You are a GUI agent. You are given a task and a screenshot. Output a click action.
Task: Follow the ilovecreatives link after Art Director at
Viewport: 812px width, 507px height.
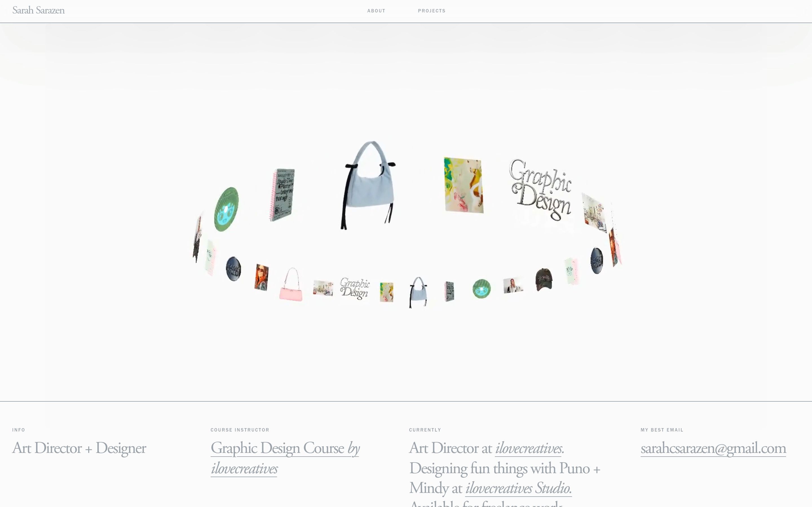(x=528, y=448)
